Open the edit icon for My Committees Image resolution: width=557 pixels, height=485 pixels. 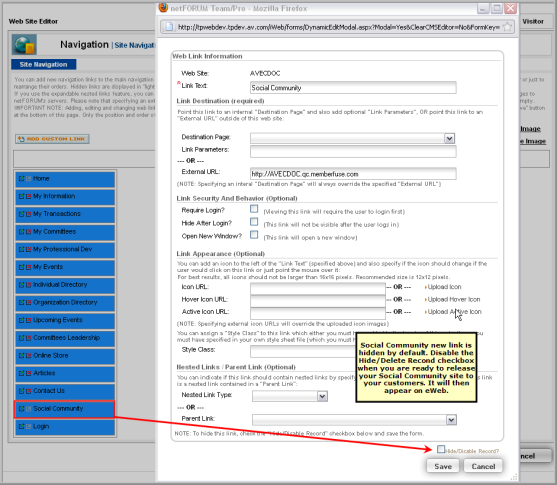pyautogui.click(x=21, y=232)
